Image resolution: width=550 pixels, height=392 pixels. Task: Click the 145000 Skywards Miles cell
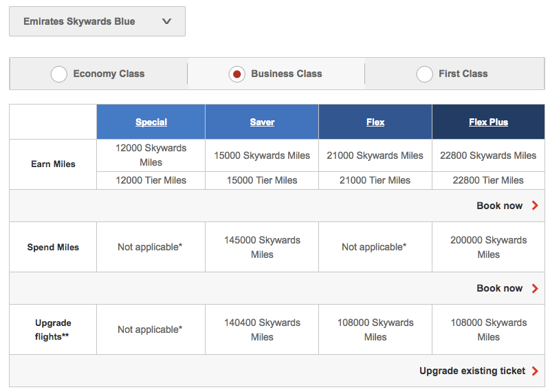[x=262, y=247]
